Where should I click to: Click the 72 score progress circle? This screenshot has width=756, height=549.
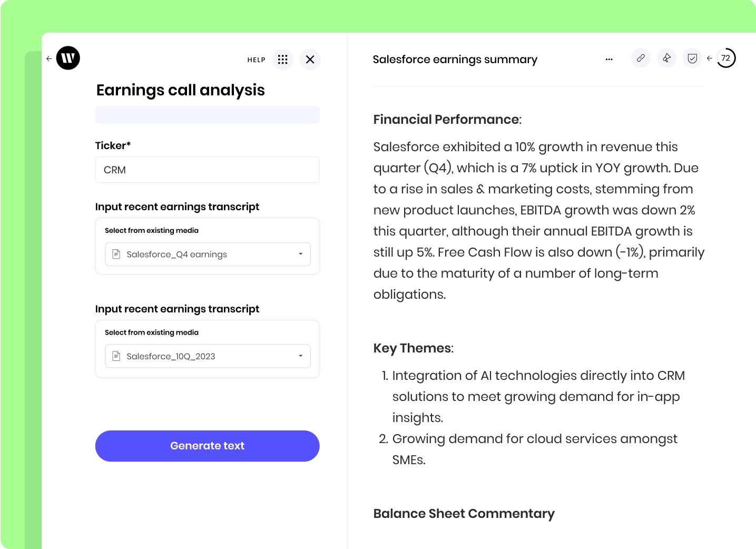coord(726,58)
